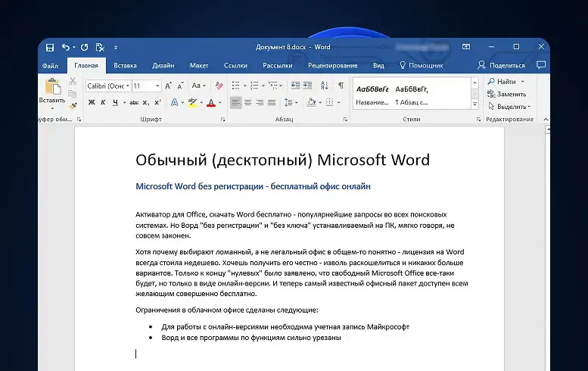Clear formatting with the eraser icon
This screenshot has width=588, height=371.
pos(219,86)
